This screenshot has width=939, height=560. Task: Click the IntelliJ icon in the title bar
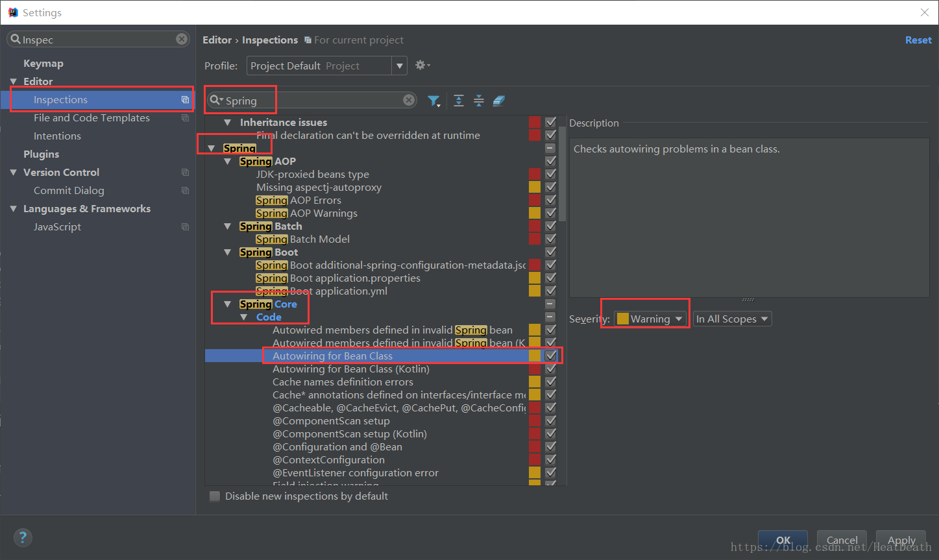point(13,12)
